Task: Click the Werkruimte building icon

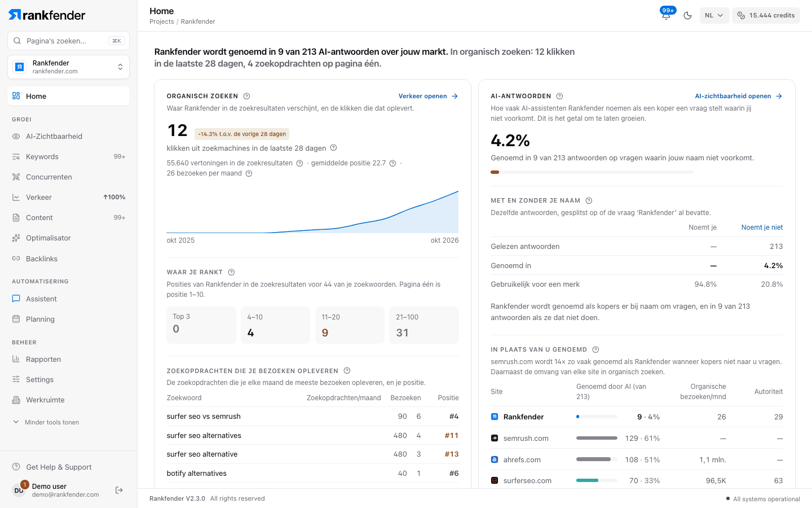Action: pyautogui.click(x=16, y=400)
